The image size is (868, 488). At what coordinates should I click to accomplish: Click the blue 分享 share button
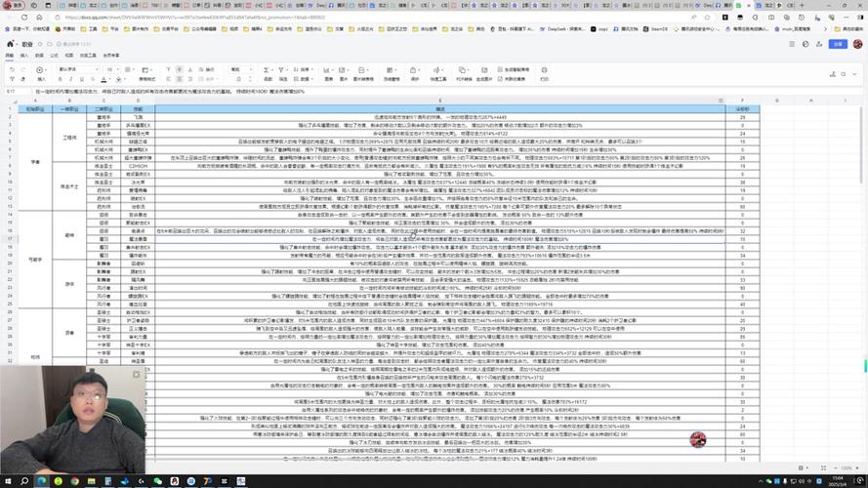click(837, 44)
